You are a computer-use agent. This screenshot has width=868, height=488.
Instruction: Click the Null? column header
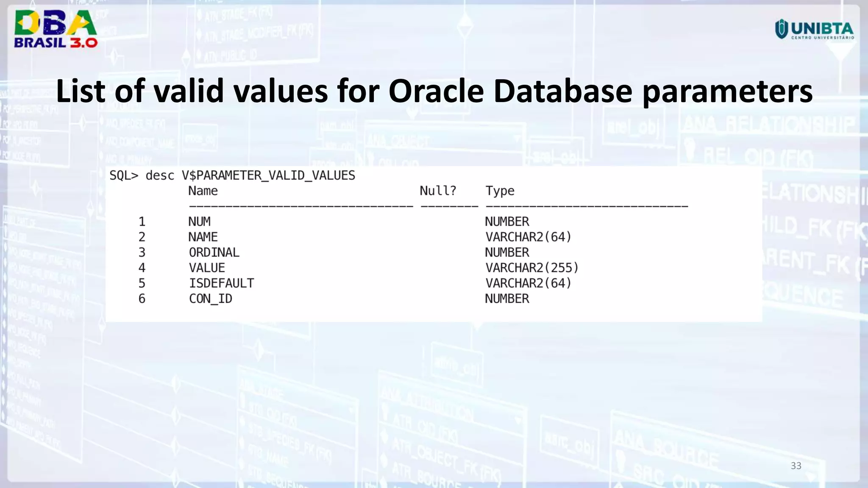438,191
